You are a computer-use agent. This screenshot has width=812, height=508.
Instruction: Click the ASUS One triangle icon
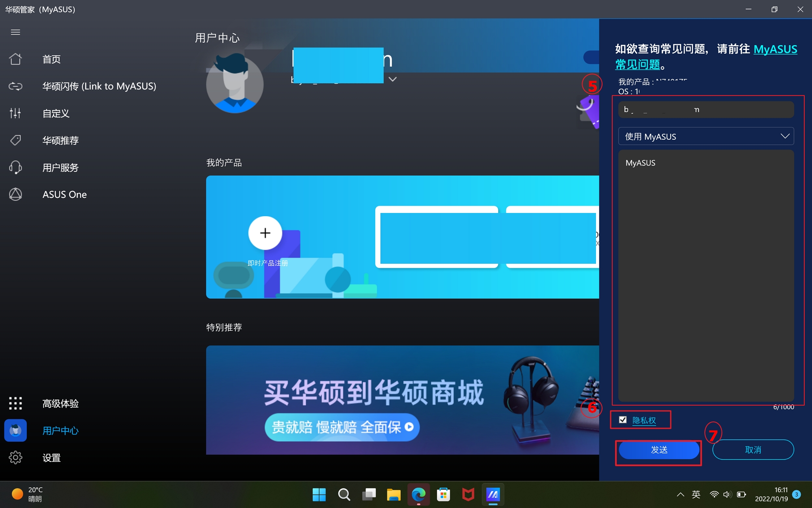coord(15,194)
